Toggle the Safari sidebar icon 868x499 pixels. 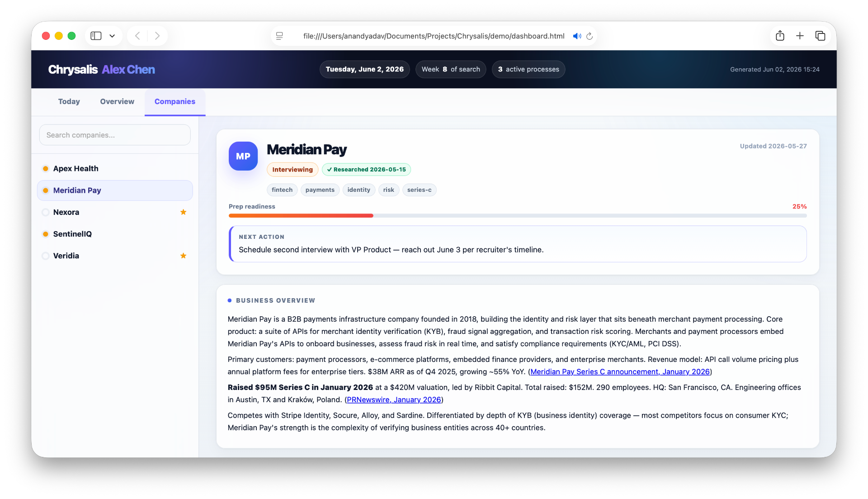pyautogui.click(x=96, y=36)
